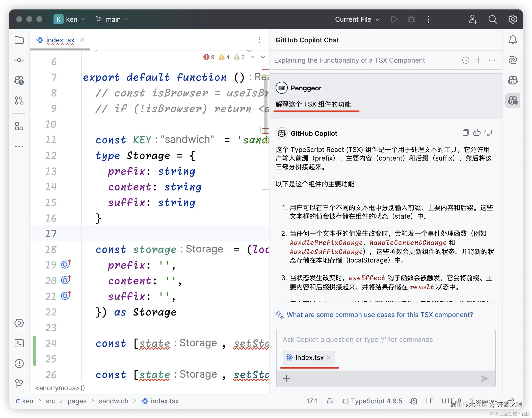
Task: Remove index.tsx reference from chat input
Action: [x=329, y=357]
